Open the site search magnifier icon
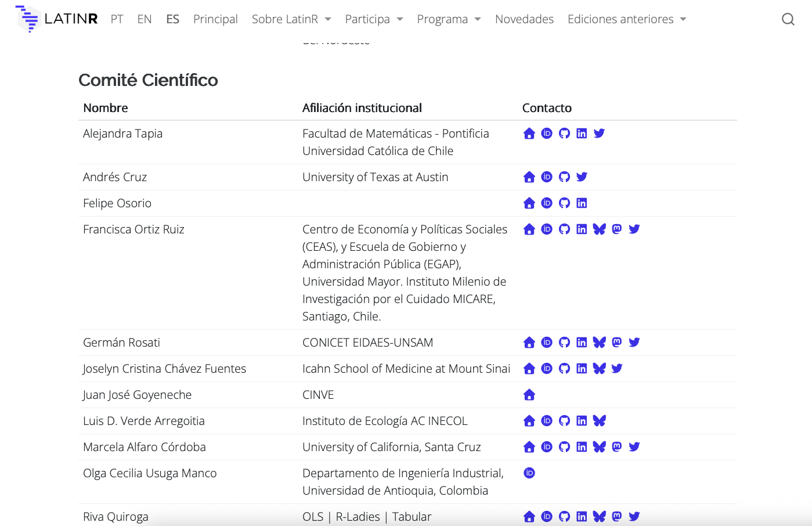Viewport: 812px width, 526px height. tap(788, 19)
